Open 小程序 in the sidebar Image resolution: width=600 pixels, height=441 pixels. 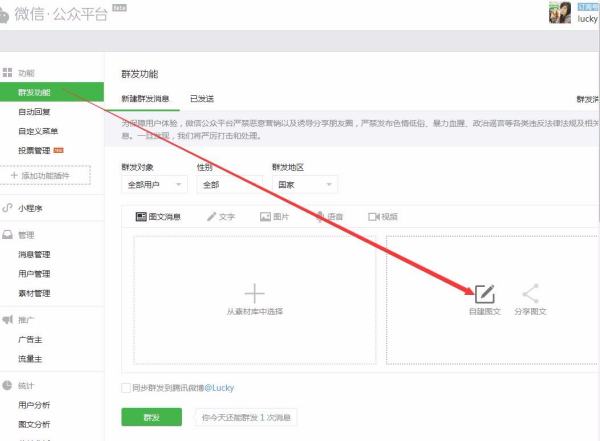click(x=30, y=208)
